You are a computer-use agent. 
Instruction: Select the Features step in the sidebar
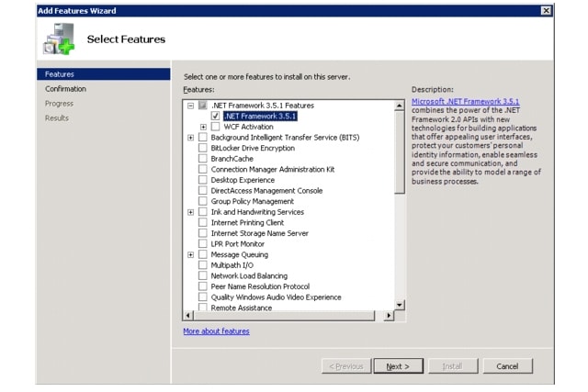pyautogui.click(x=104, y=74)
